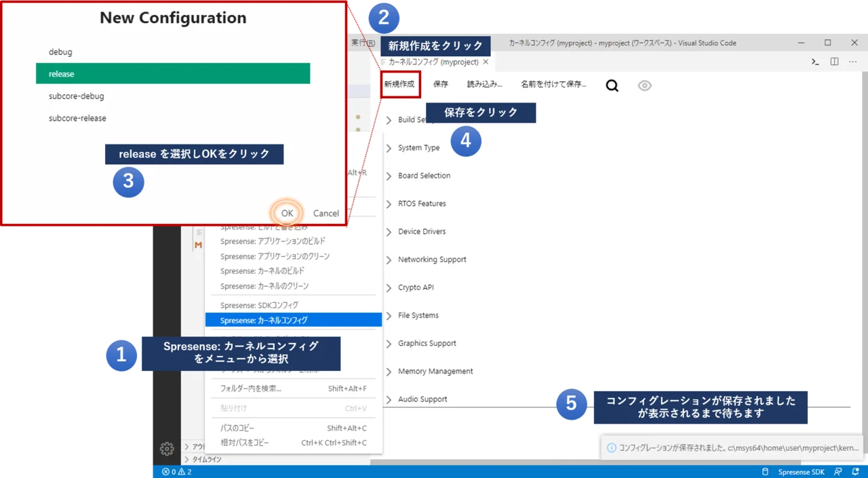Click Cancel in the New Configuration dialog

coord(326,213)
